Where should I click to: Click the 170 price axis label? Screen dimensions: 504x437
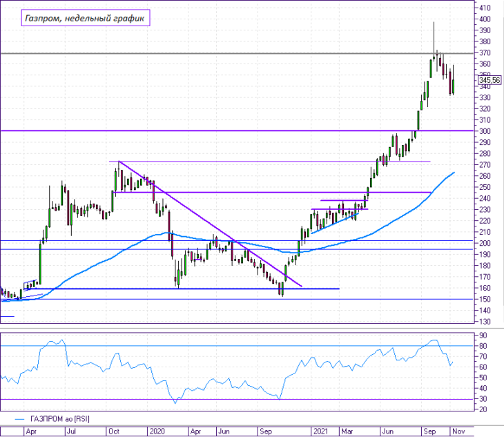(485, 277)
